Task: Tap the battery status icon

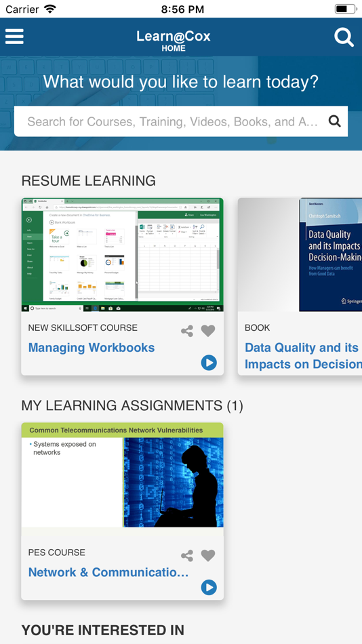Action: coord(345,9)
